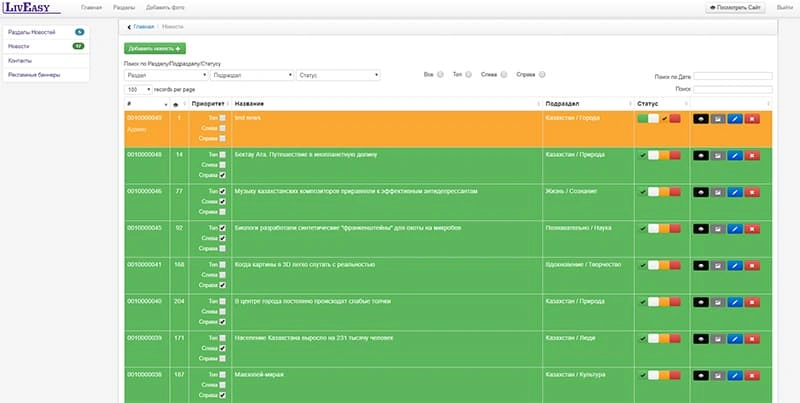The height and width of the screenshot is (403, 800).
Task: Open 'Контакты' in the sidebar
Action: tap(46, 61)
